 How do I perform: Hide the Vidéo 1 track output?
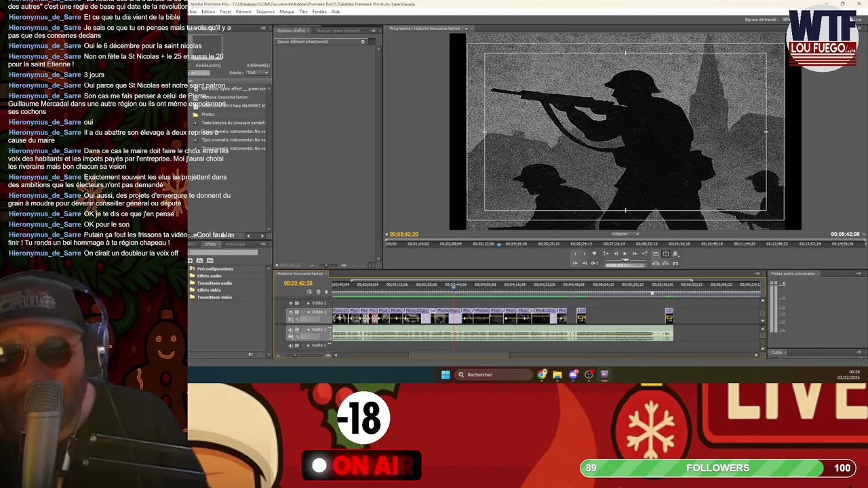(x=291, y=312)
